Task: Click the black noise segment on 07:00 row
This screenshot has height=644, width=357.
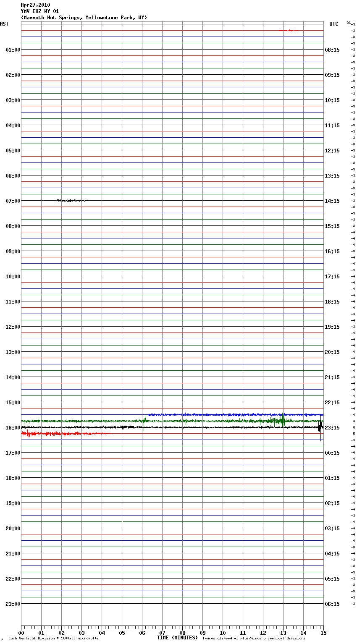Action: click(72, 201)
